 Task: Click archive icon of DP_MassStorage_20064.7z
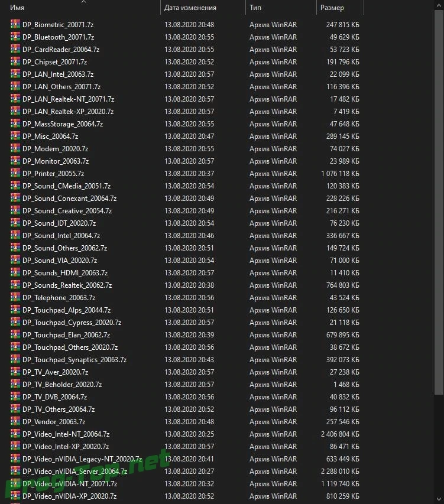15,123
